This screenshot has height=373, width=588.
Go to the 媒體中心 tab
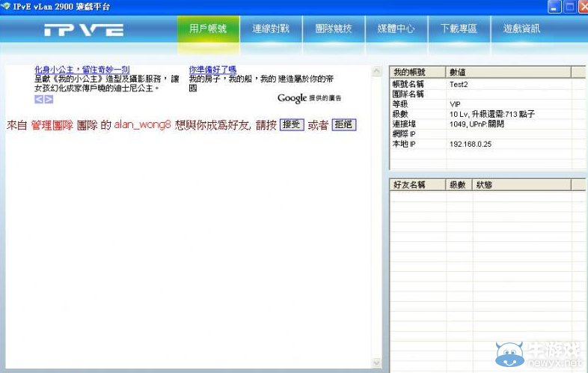coord(396,29)
